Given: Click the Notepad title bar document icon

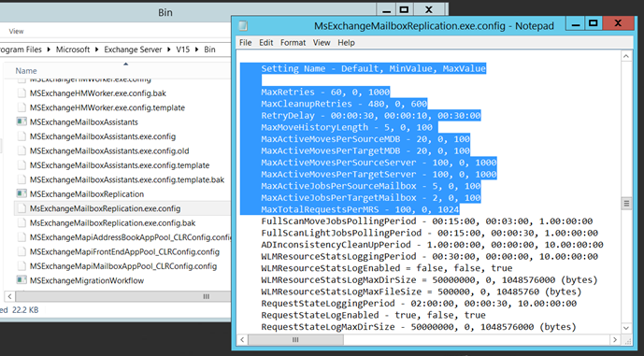Looking at the screenshot, I should point(243,26).
